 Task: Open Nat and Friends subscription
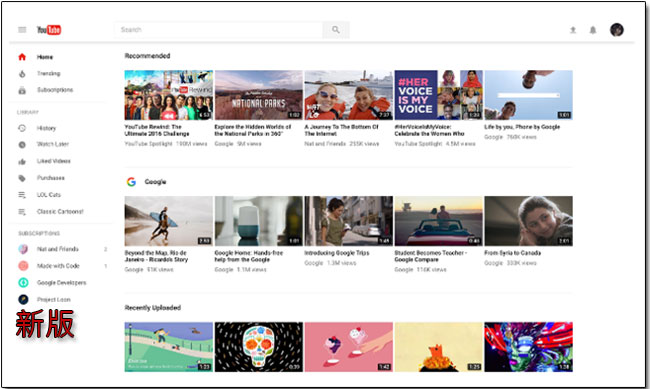click(x=58, y=249)
